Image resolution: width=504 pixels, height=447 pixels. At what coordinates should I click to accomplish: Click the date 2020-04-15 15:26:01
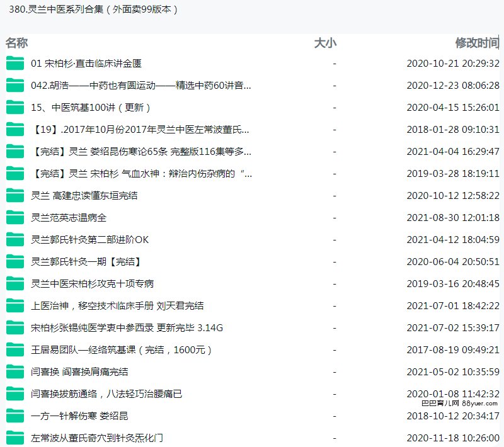453,107
